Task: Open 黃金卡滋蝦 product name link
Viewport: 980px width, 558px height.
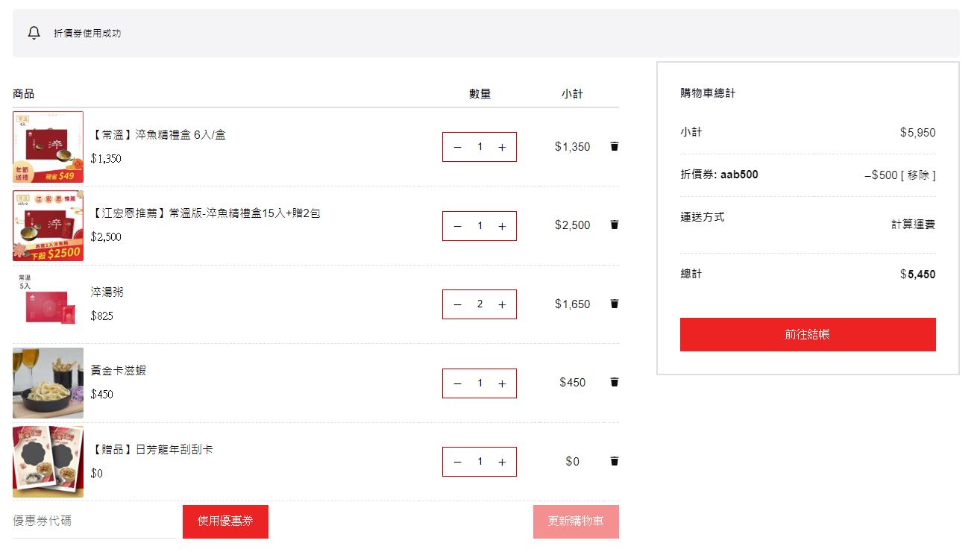Action: [119, 371]
